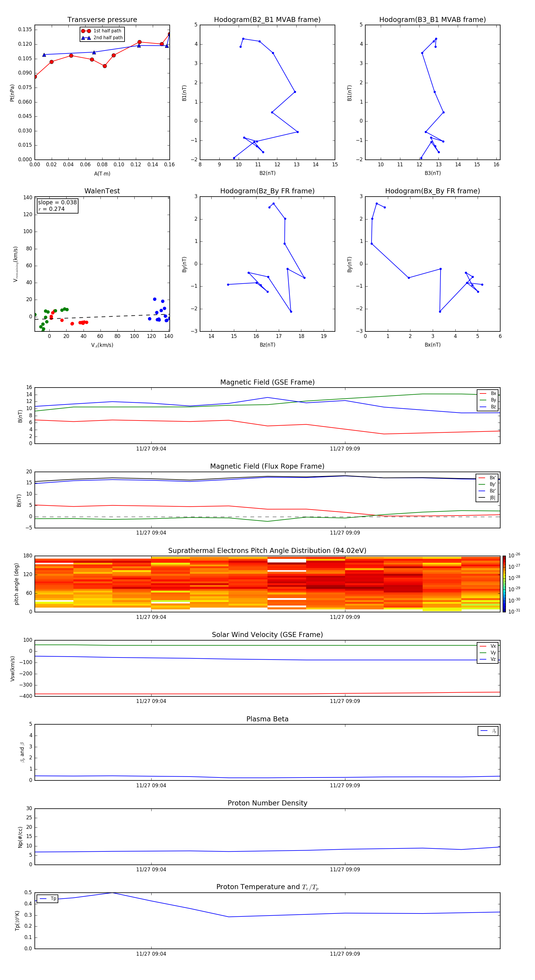Image resolution: width=535 pixels, height=980 pixels.
Task: Click the 'Bx' legend entry in GSE field plot
Action: [488, 393]
